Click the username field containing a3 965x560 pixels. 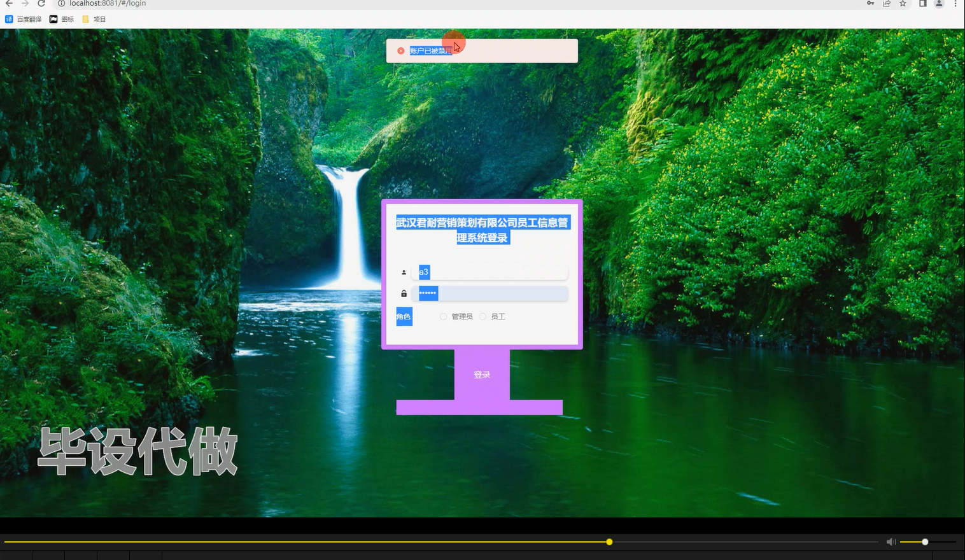pos(490,272)
